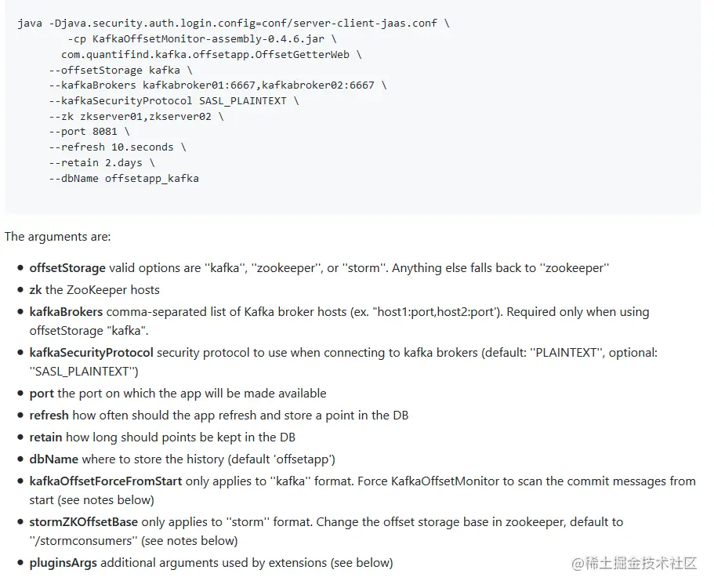The width and height of the screenshot is (714, 588).
Task: Click the --dbName offsetapp_kafka line
Action: pos(124,179)
